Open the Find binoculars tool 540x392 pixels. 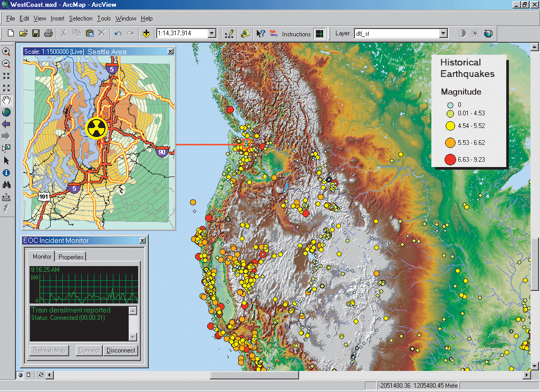pos(6,185)
